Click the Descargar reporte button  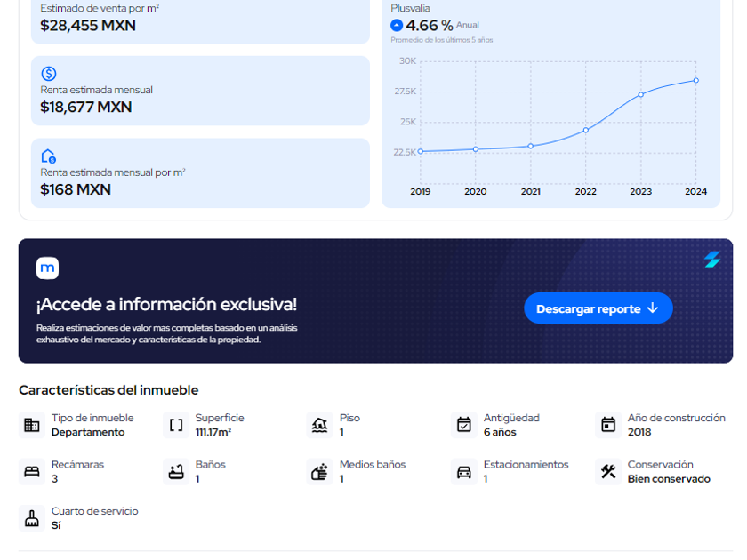(x=598, y=308)
